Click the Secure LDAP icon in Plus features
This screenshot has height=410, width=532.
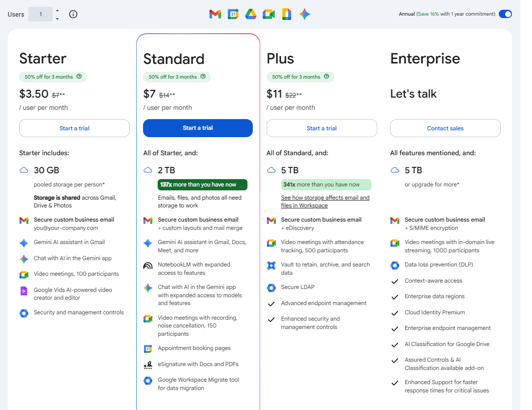pyautogui.click(x=271, y=288)
